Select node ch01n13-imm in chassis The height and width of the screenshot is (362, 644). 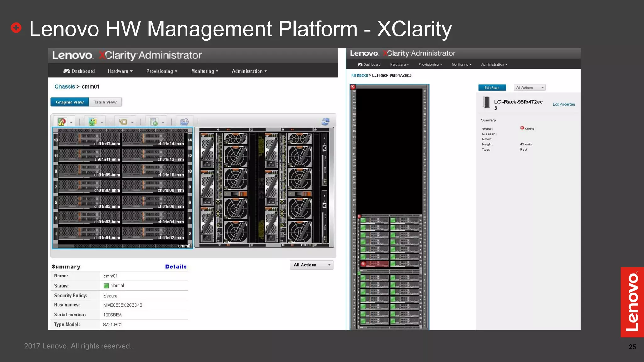[x=90, y=140]
